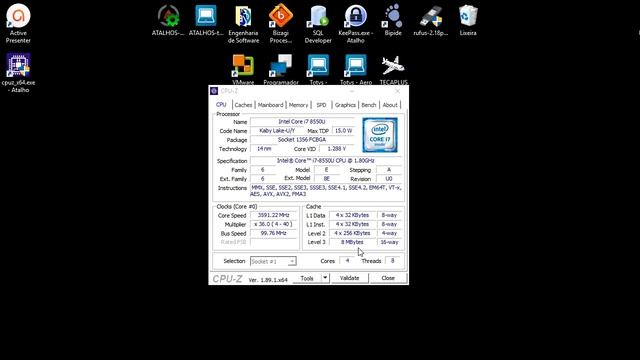Viewport: 640px width, 360px height.
Task: Select the ATALHOS-t laptop icon
Action: (x=206, y=20)
